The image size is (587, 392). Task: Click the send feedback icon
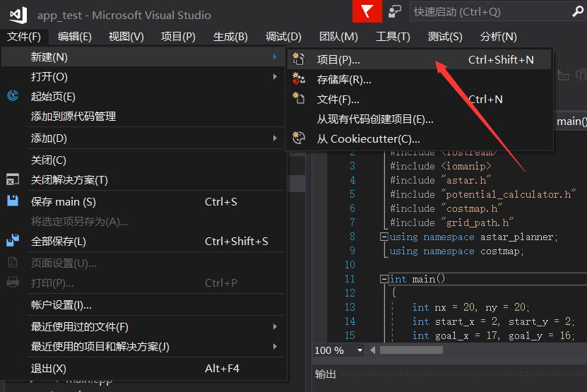coord(395,11)
